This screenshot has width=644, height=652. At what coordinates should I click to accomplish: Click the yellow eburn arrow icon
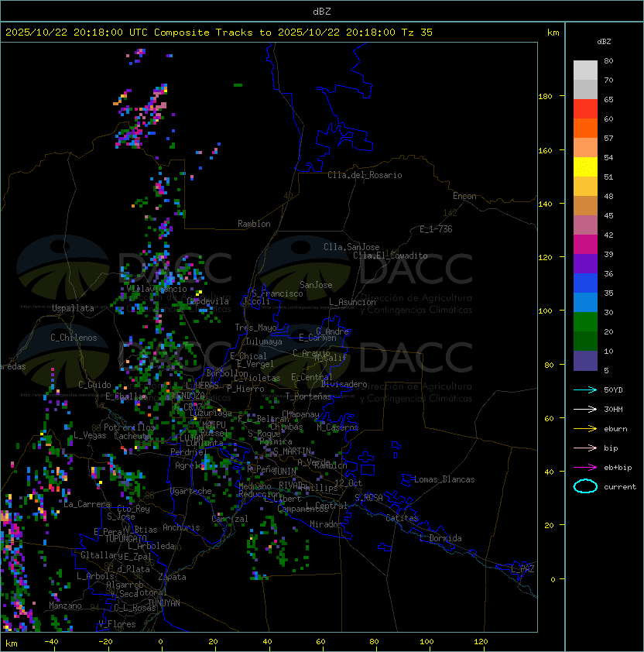[x=585, y=429]
